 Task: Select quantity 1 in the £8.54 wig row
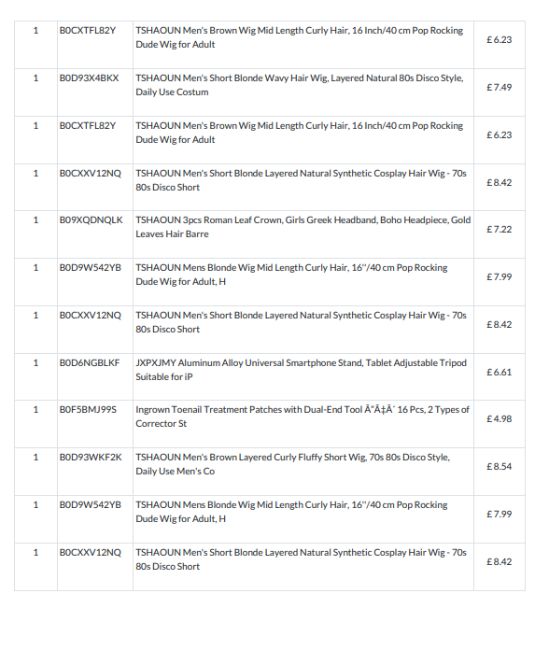click(x=36, y=457)
